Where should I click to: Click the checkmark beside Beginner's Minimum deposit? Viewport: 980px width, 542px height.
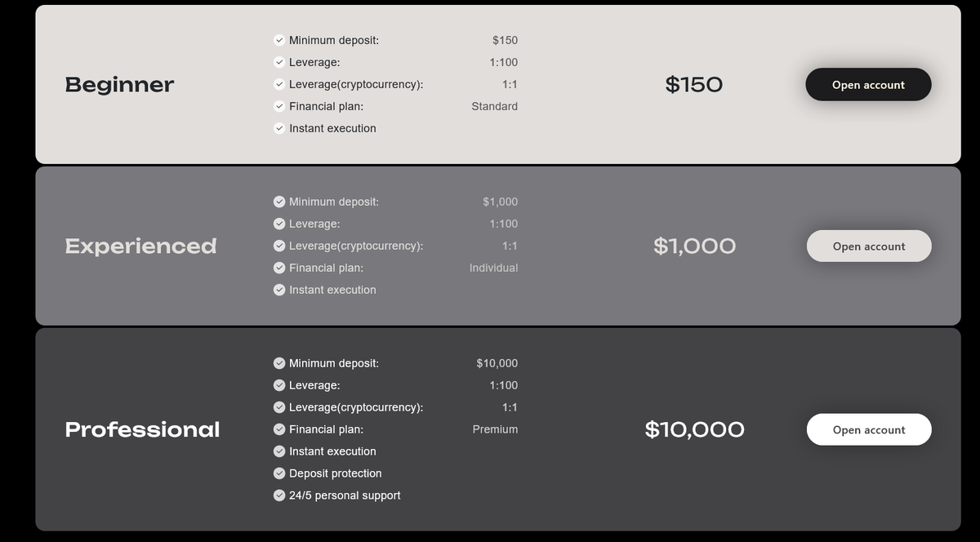(x=278, y=39)
